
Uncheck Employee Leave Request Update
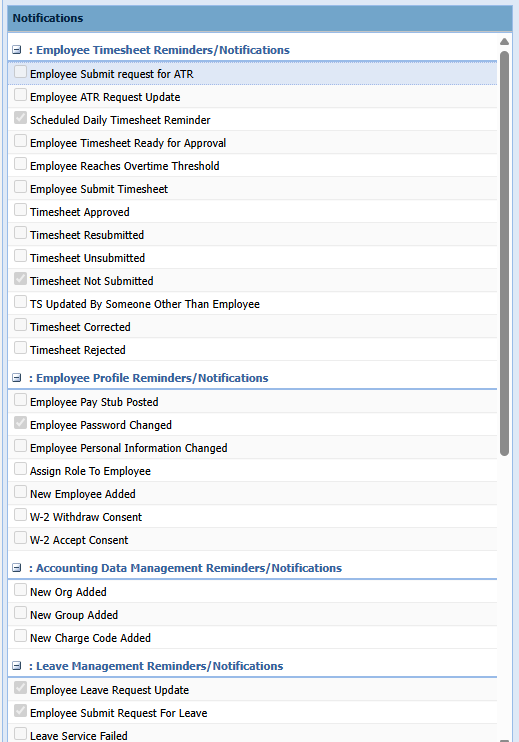tap(20, 688)
